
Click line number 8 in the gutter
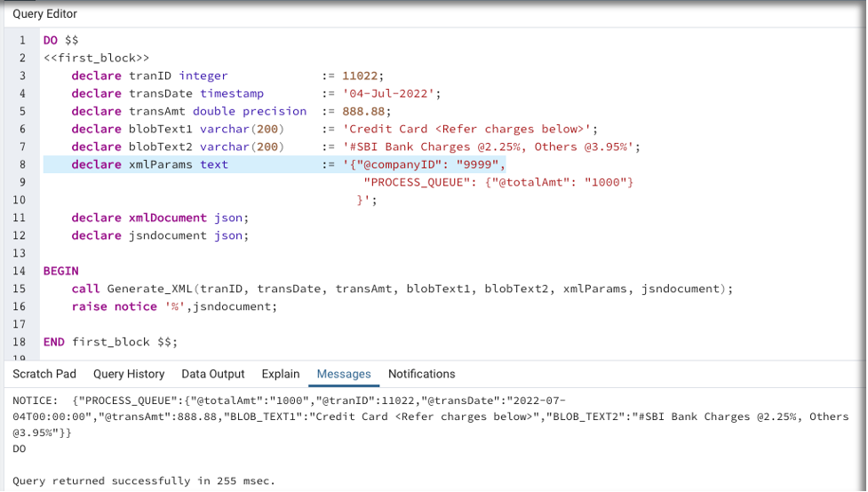tap(23, 164)
